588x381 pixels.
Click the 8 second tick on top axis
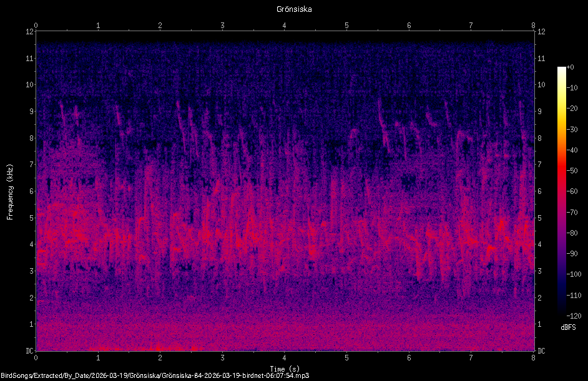tap(533, 26)
